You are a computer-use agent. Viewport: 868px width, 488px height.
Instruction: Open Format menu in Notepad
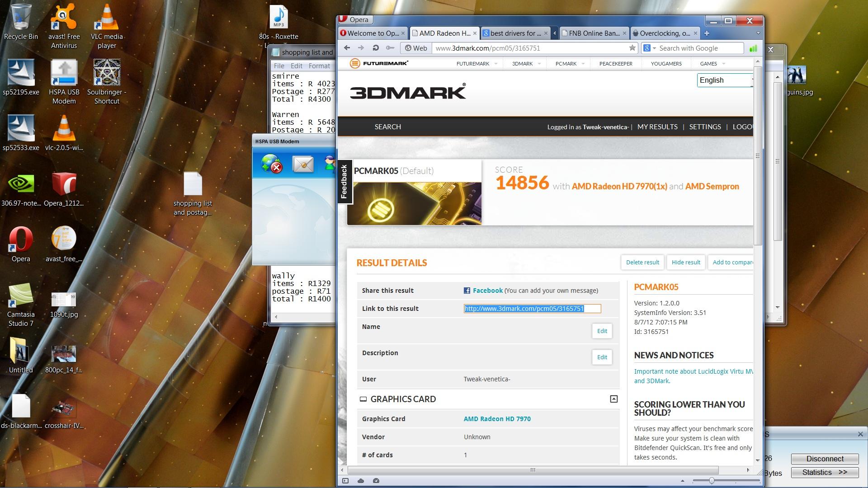coord(319,66)
